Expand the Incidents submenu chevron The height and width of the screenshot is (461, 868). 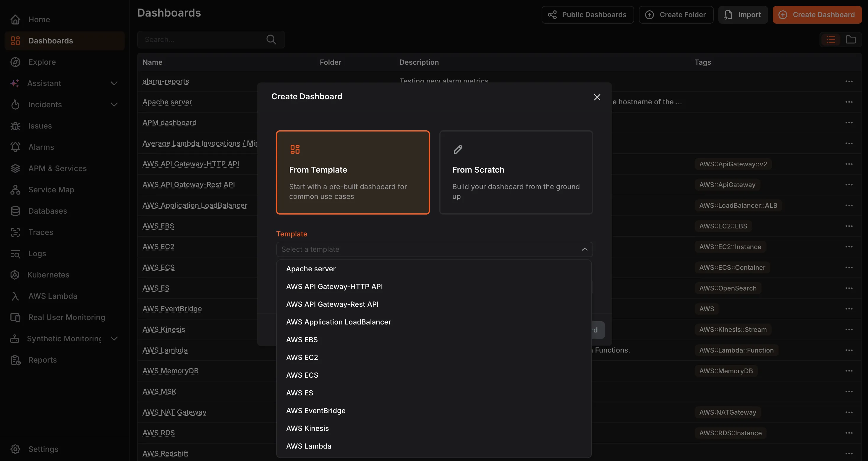coord(114,104)
